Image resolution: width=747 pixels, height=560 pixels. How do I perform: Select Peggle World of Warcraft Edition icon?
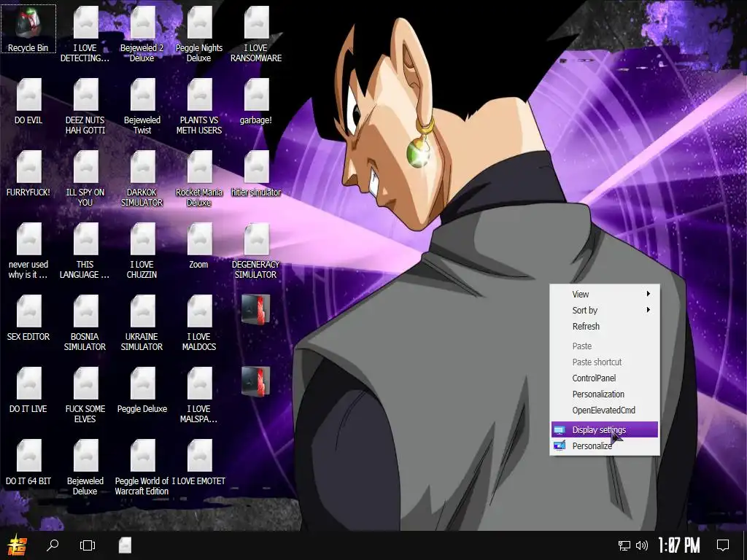click(x=142, y=467)
